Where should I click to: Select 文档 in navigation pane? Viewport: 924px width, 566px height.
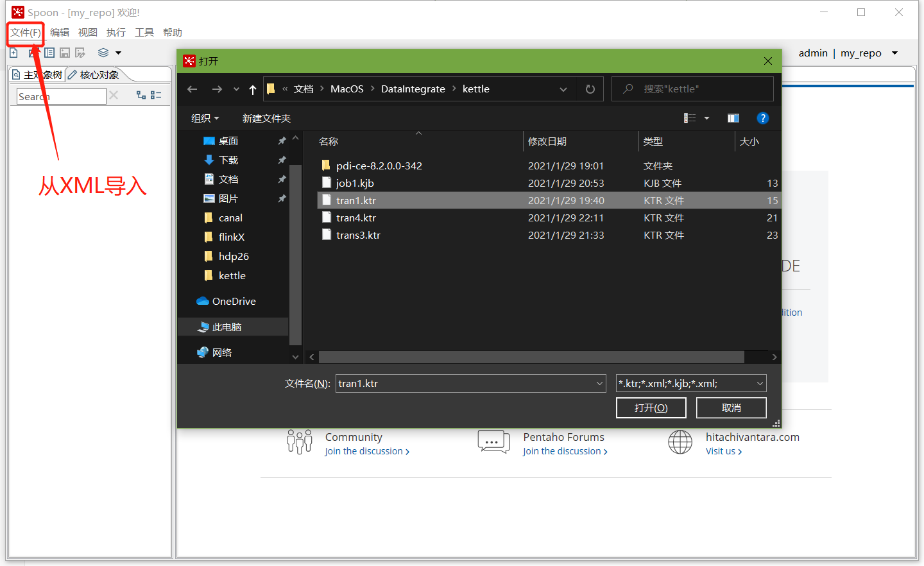coord(228,179)
